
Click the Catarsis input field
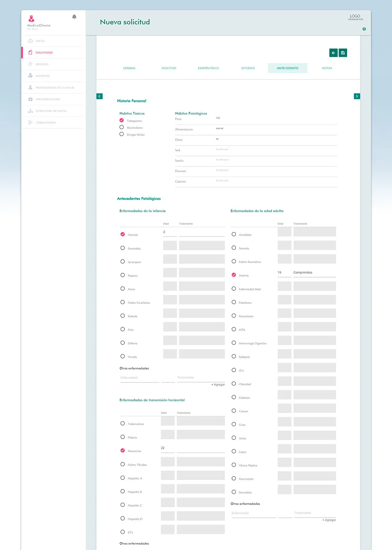tap(276, 181)
